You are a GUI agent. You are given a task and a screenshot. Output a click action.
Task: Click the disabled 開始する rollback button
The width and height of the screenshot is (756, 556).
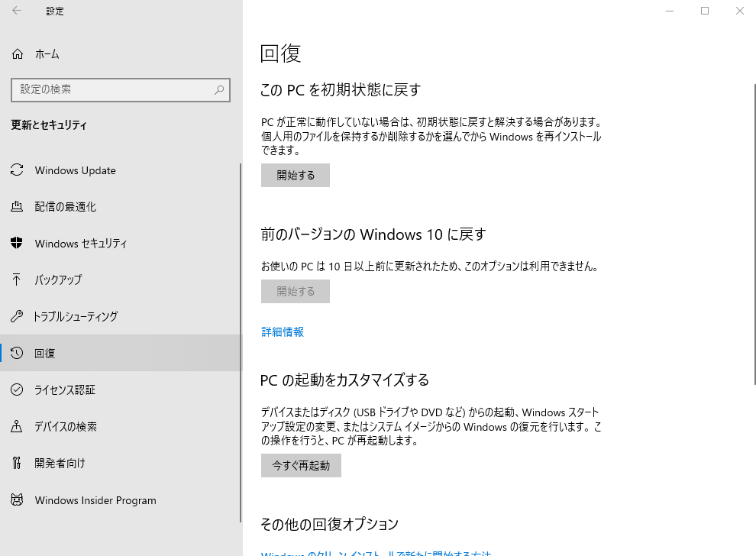(x=295, y=291)
